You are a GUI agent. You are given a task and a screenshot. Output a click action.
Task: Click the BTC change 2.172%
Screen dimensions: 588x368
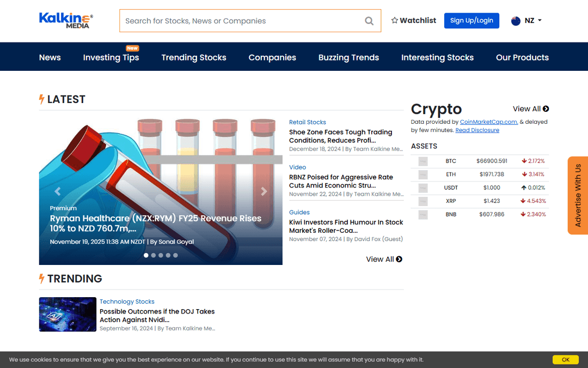coord(533,161)
